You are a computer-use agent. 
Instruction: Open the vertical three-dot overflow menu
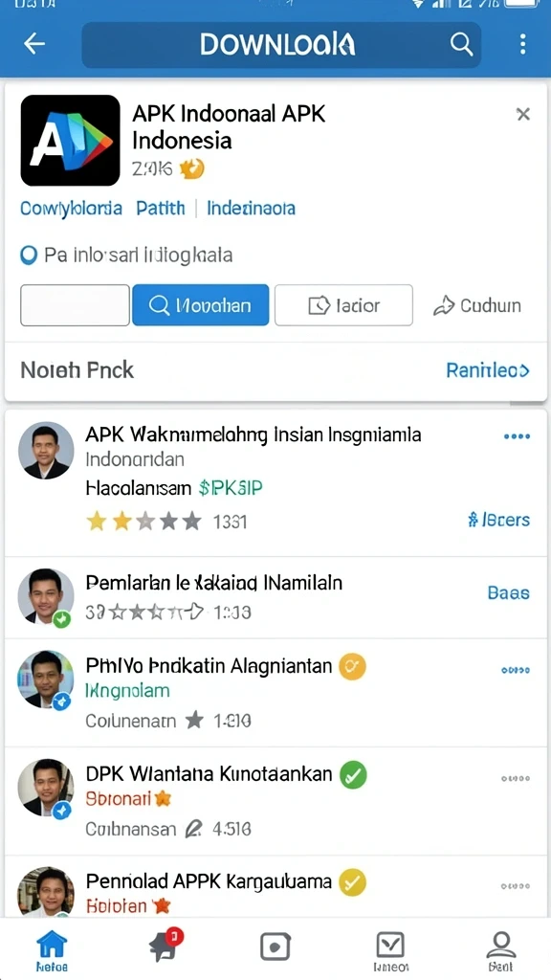point(523,44)
